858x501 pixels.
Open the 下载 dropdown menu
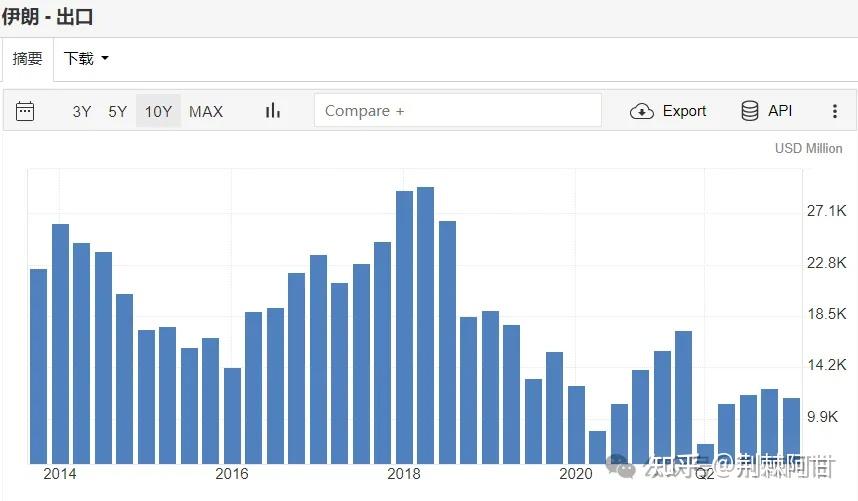[x=86, y=58]
